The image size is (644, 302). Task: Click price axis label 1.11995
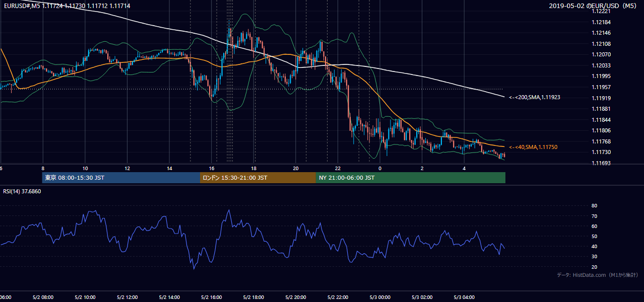(601, 76)
